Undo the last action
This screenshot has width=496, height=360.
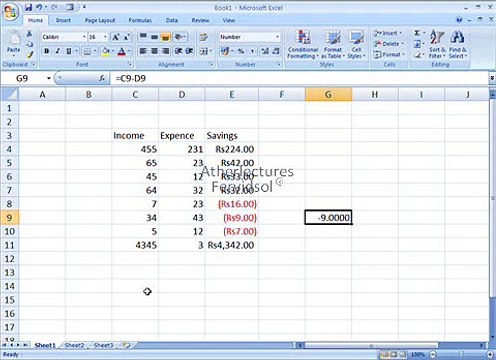click(39, 7)
